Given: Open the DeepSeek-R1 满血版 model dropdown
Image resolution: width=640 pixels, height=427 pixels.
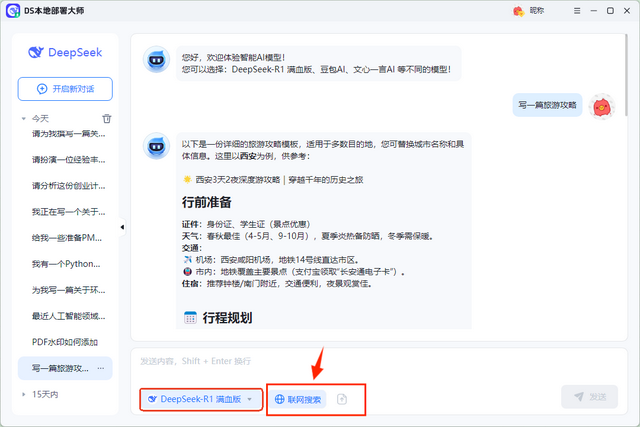Looking at the screenshot, I should pyautogui.click(x=200, y=399).
